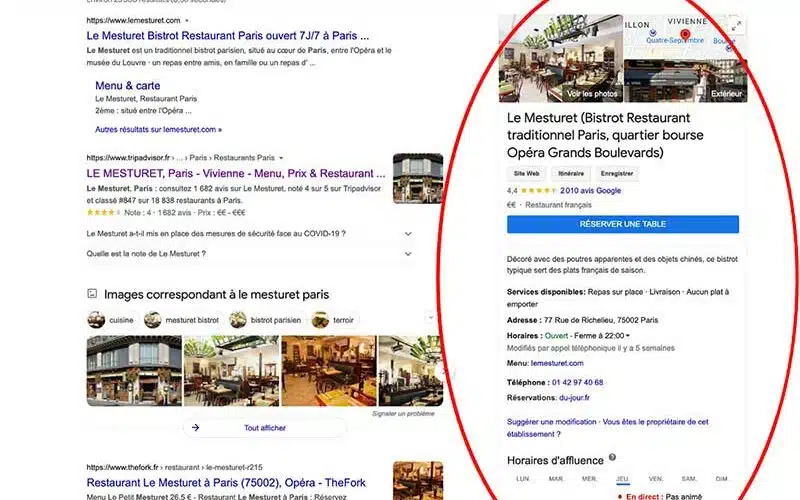Expand the map with the fullscreen icon
This screenshot has width=800, height=500.
coord(737,26)
